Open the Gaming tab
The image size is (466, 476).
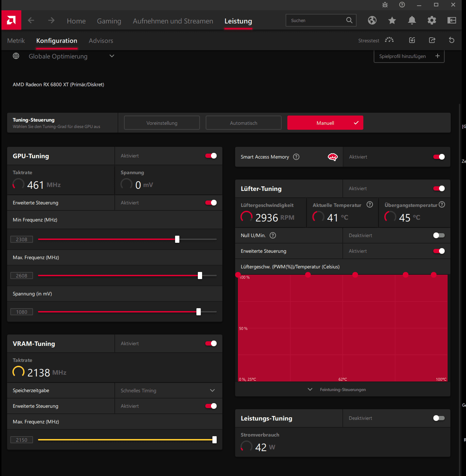(109, 21)
